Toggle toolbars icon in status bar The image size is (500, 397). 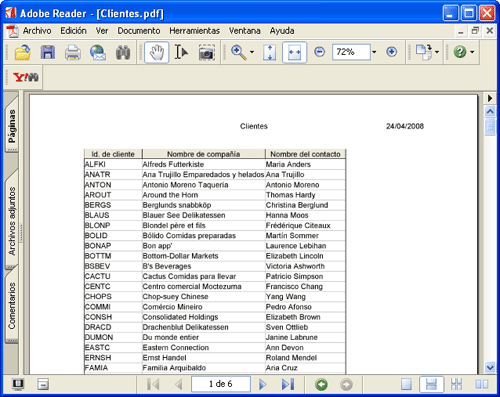(43, 384)
